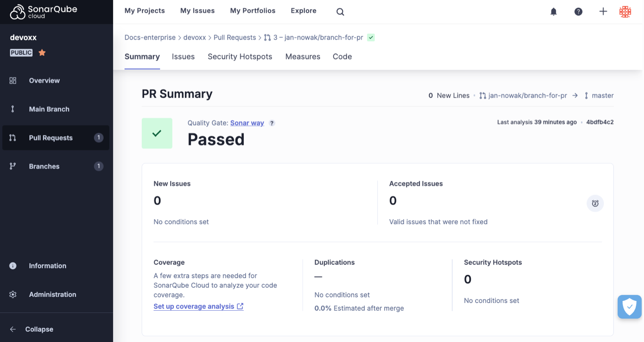Open notifications bell icon

click(554, 12)
